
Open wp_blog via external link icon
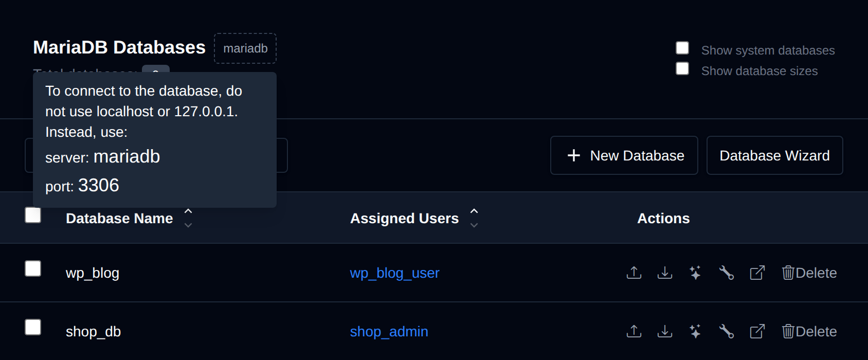click(x=757, y=273)
